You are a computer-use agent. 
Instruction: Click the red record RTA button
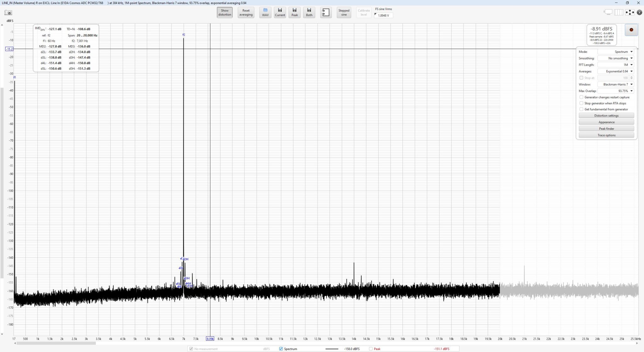click(631, 30)
